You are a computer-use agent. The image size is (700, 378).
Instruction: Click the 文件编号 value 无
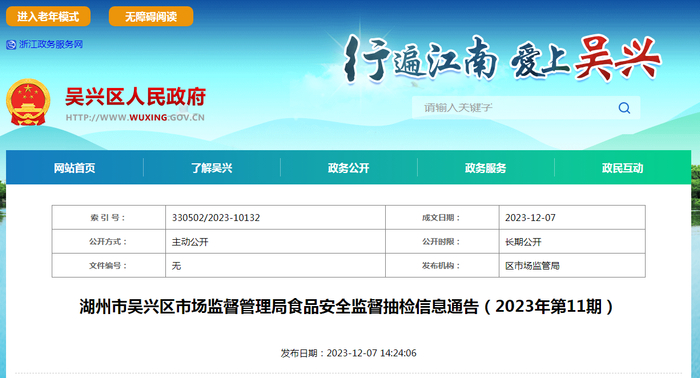176,266
